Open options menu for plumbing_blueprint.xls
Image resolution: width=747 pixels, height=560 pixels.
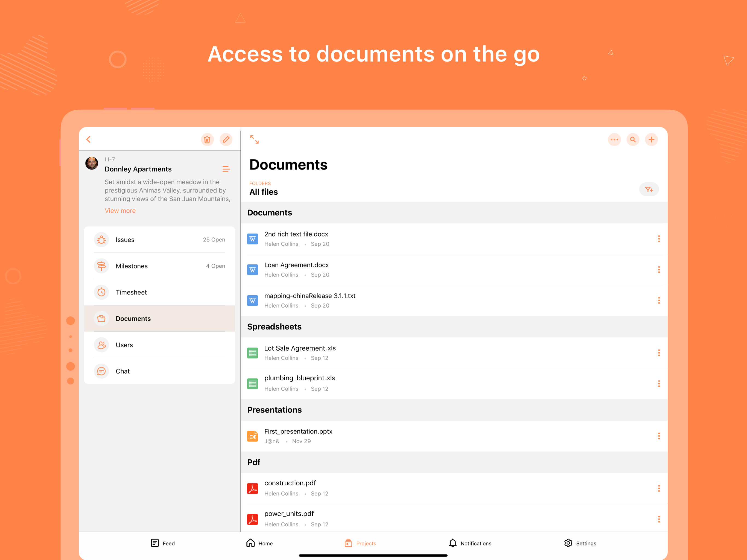pyautogui.click(x=659, y=384)
